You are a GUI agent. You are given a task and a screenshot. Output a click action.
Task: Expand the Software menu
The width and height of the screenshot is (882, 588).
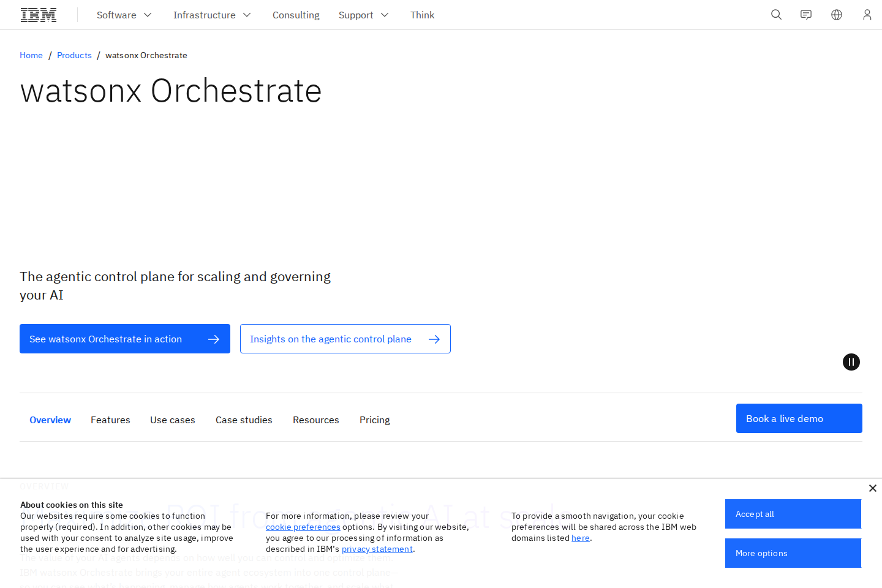(124, 15)
